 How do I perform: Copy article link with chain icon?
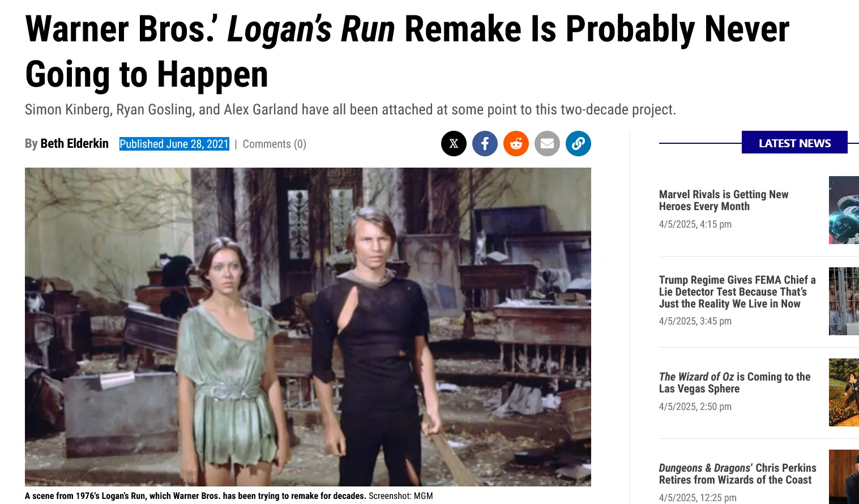tap(578, 144)
